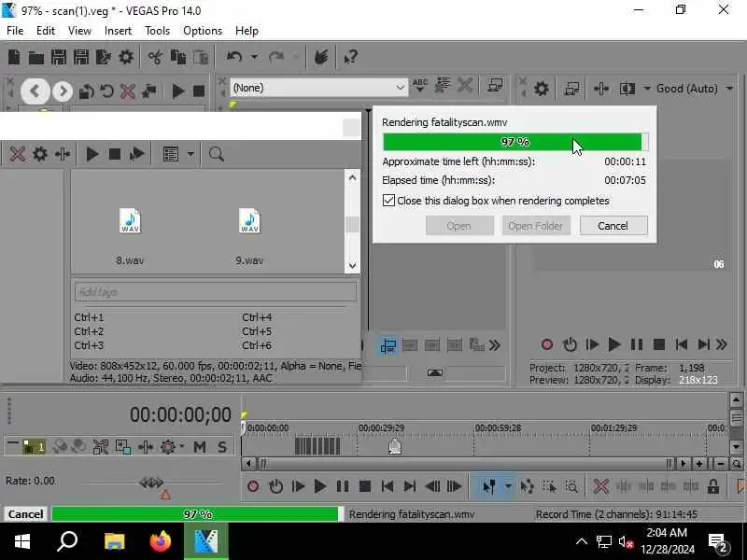747x560 pixels.
Task: Click the New Project icon in main toolbar
Action: (x=14, y=57)
